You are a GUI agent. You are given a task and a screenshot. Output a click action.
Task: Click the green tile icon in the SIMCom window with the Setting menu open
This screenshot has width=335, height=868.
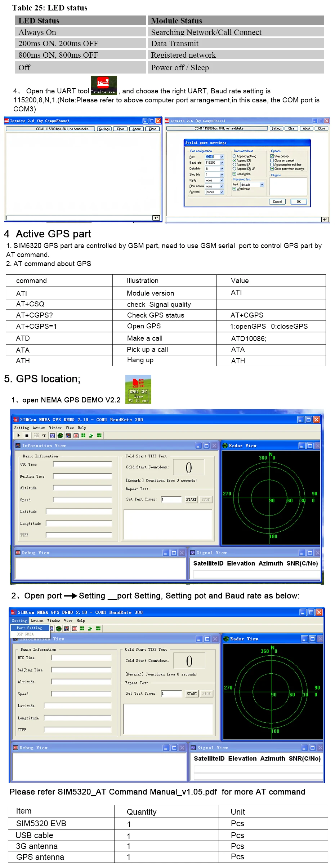pos(82,629)
